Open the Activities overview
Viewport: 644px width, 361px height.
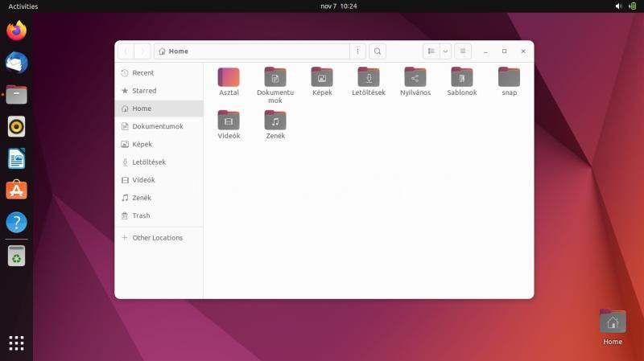tap(23, 6)
